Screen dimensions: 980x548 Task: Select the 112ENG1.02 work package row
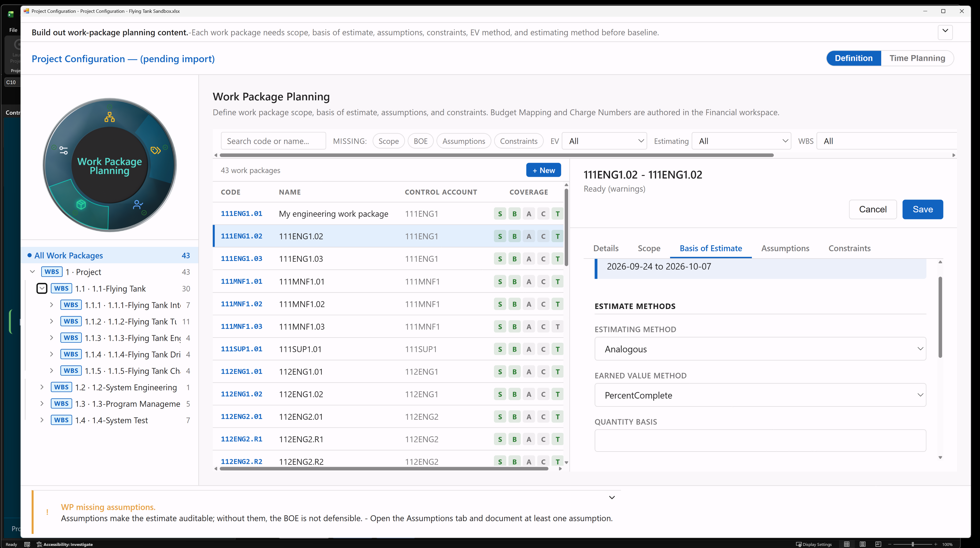[388, 394]
